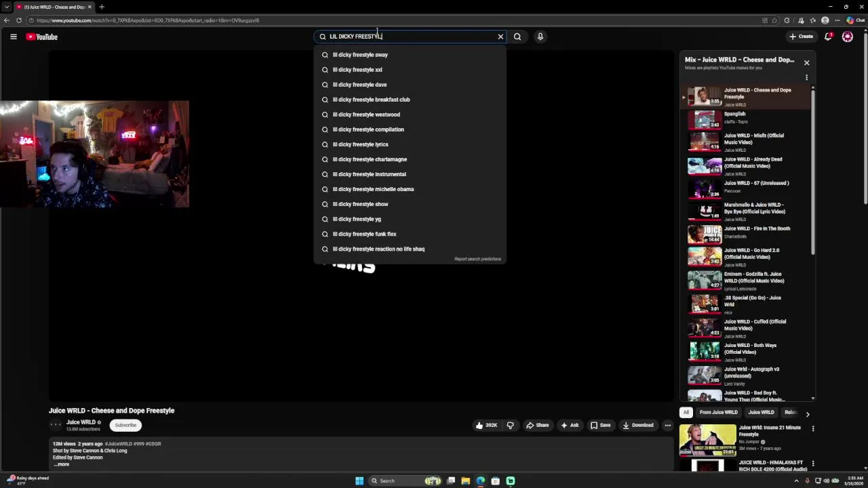Viewport: 868px width, 488px height.
Task: Open options for Insane 21 Minute Freestyle
Action: [813, 428]
